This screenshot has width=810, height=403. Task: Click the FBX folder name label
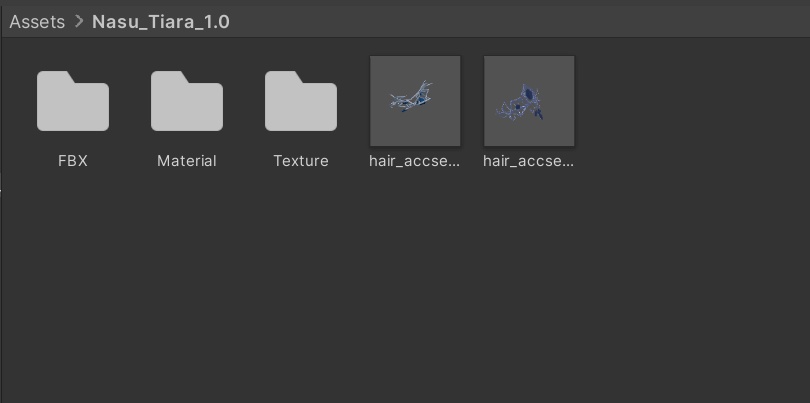pyautogui.click(x=73, y=161)
